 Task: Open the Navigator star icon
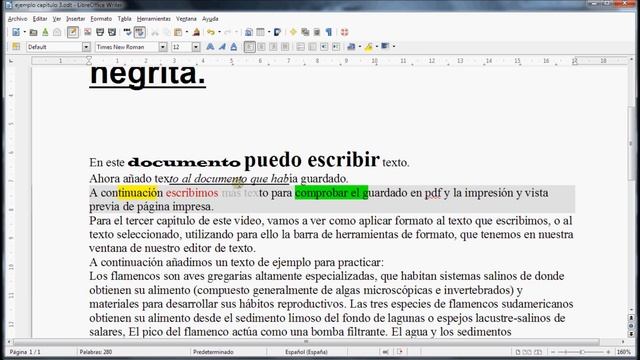[293, 32]
